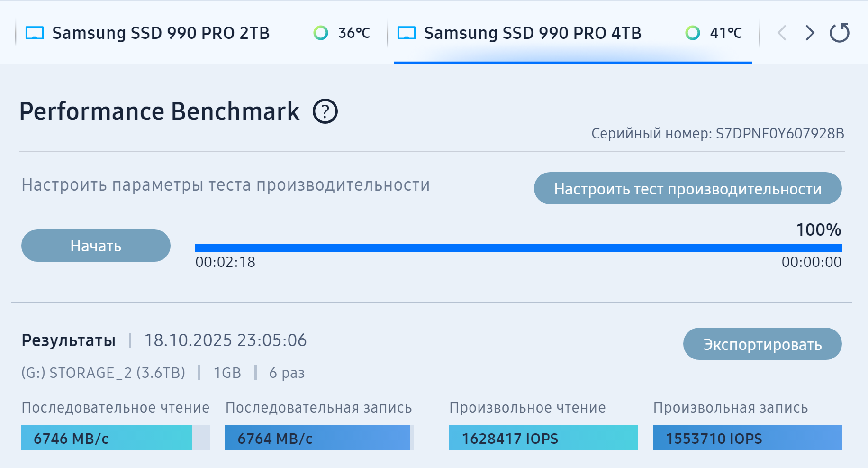The width and height of the screenshot is (868, 468).
Task: Click the serial number S7DPNF0Y607928B text
Action: [779, 134]
